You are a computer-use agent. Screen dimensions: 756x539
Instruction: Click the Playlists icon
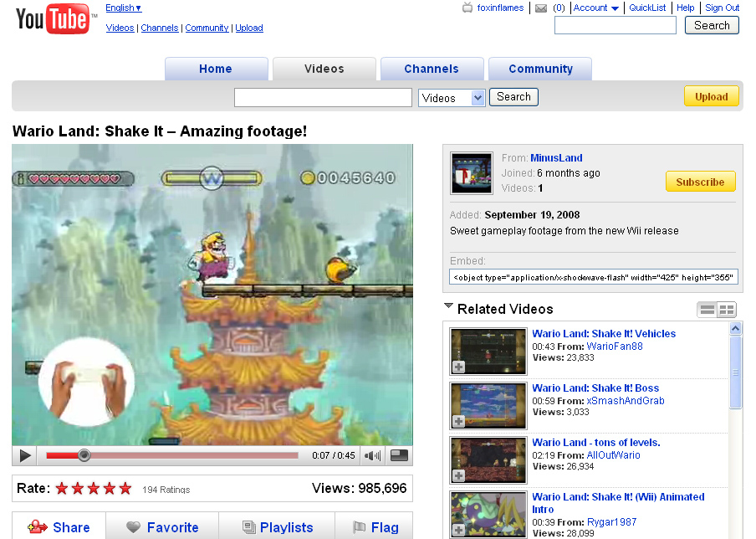[x=248, y=527]
